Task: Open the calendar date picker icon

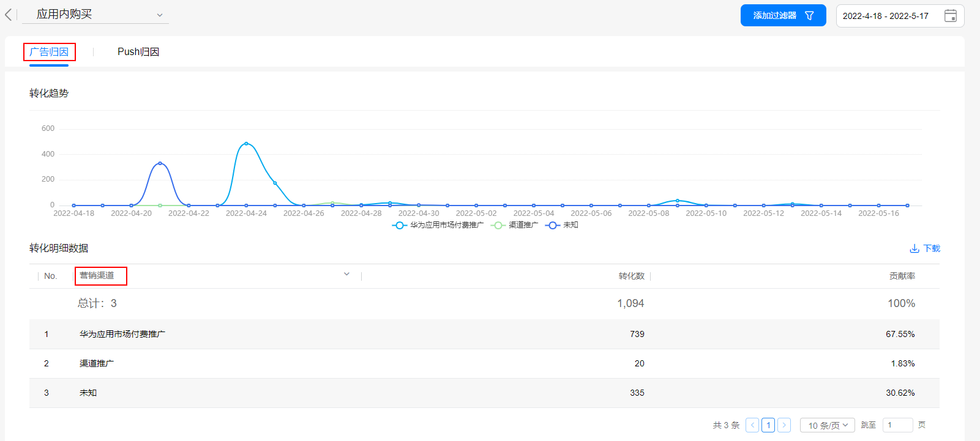Action: (950, 16)
